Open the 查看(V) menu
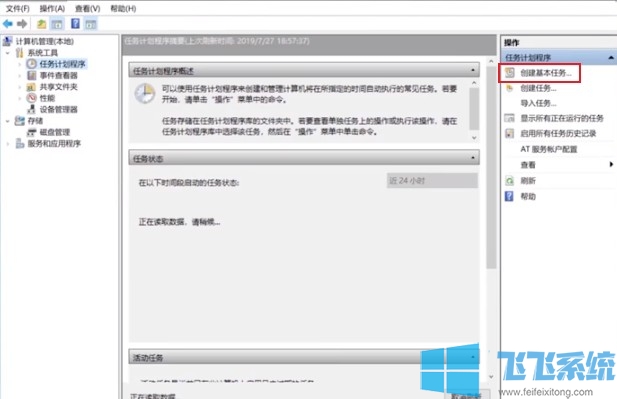This screenshot has width=617, height=399. pos(87,8)
